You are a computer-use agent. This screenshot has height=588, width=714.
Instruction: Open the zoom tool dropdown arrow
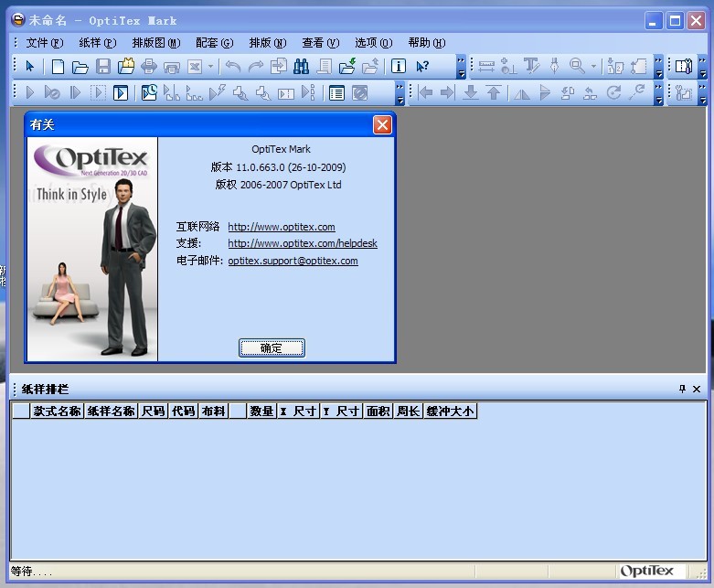(x=593, y=67)
